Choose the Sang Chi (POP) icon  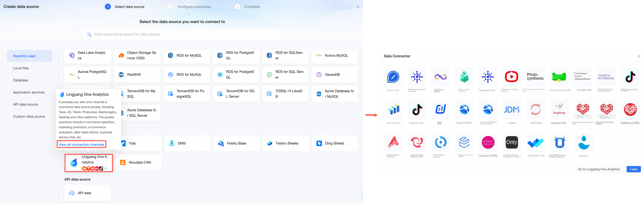tap(464, 110)
